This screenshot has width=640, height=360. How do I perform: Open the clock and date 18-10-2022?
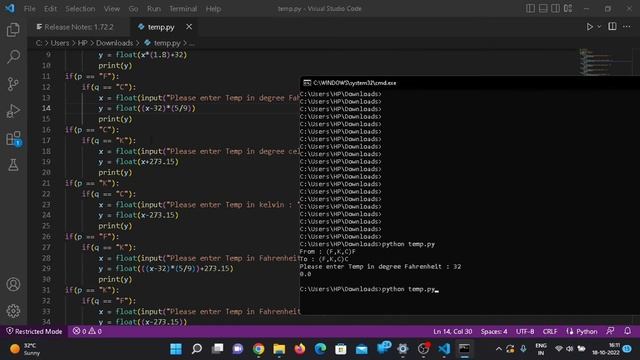(606, 349)
